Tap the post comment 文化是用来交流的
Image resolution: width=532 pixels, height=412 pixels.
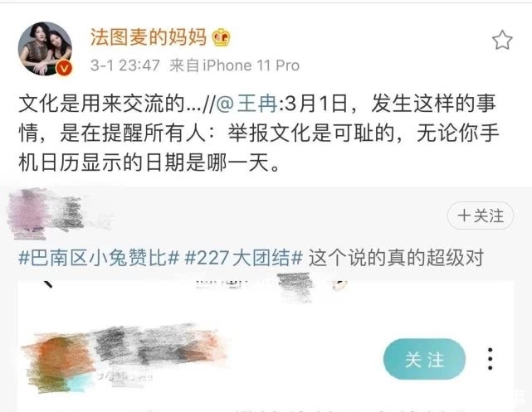[x=101, y=104]
